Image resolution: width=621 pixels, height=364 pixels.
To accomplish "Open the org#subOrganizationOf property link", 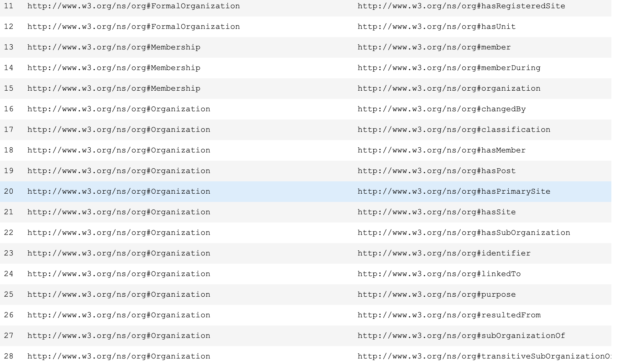I will [x=461, y=336].
